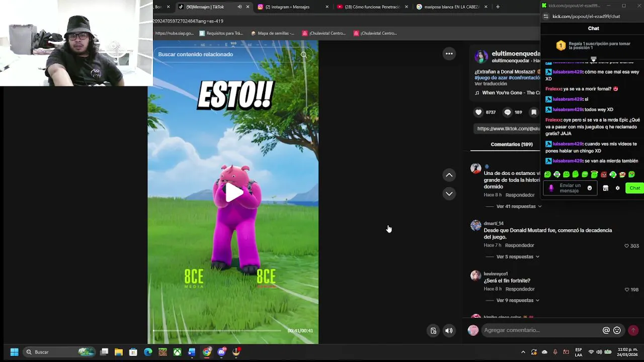Image resolution: width=644 pixels, height=362 pixels.
Task: Close the Instagram Mensajes tab
Action: point(327,7)
